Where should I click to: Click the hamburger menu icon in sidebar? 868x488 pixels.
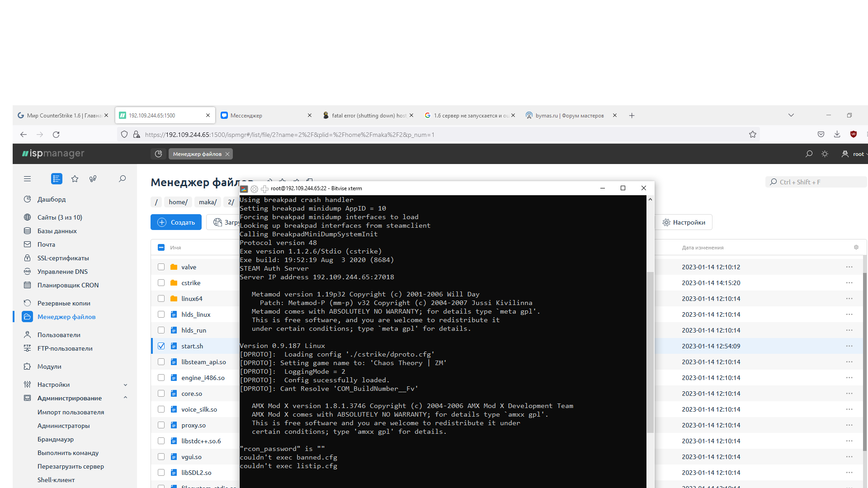[27, 179]
